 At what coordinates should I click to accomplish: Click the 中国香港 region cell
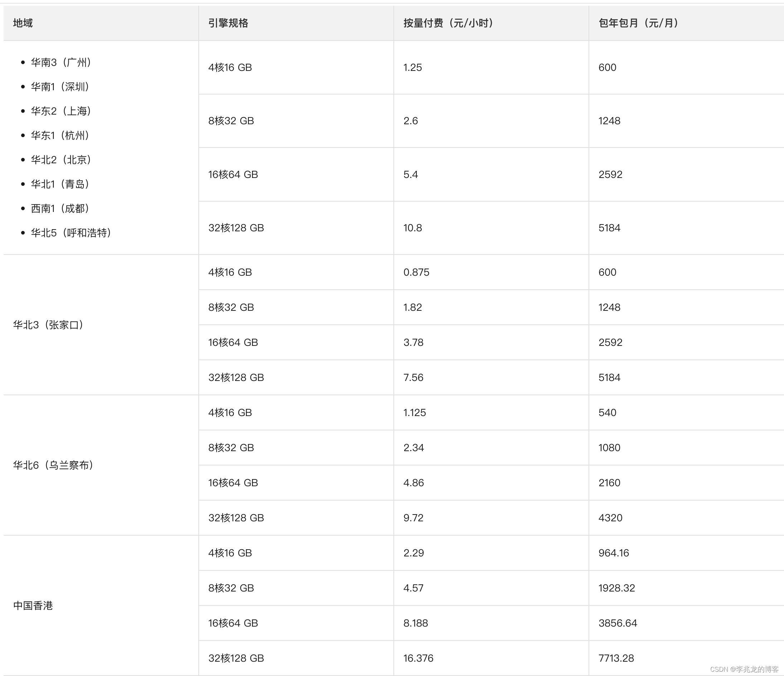(x=33, y=605)
